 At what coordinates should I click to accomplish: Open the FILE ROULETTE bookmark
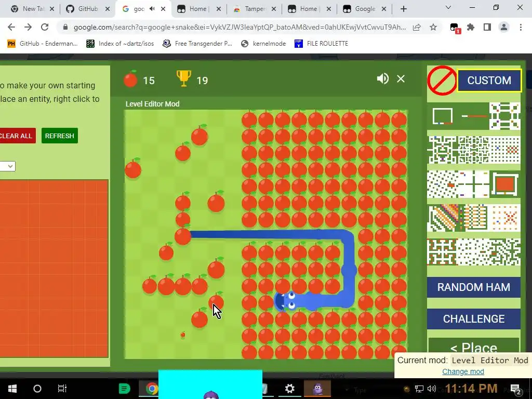[321, 44]
